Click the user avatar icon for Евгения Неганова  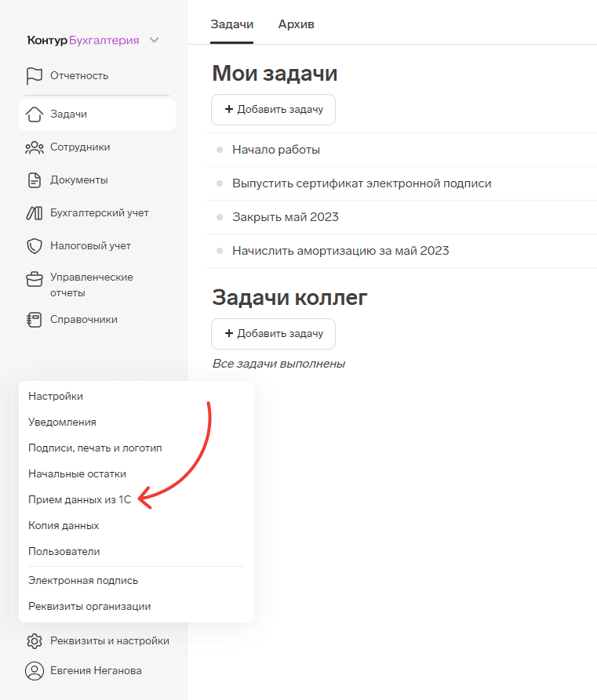pos(35,670)
